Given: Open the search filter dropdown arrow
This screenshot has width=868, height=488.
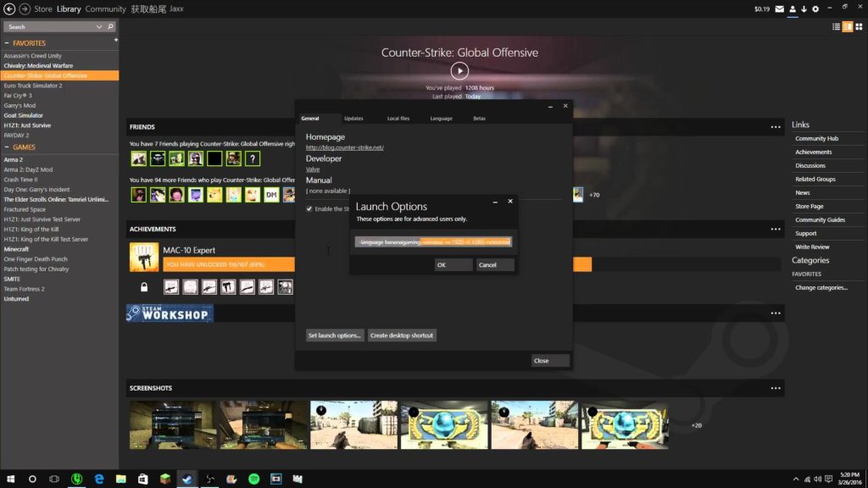Looking at the screenshot, I should [x=98, y=26].
